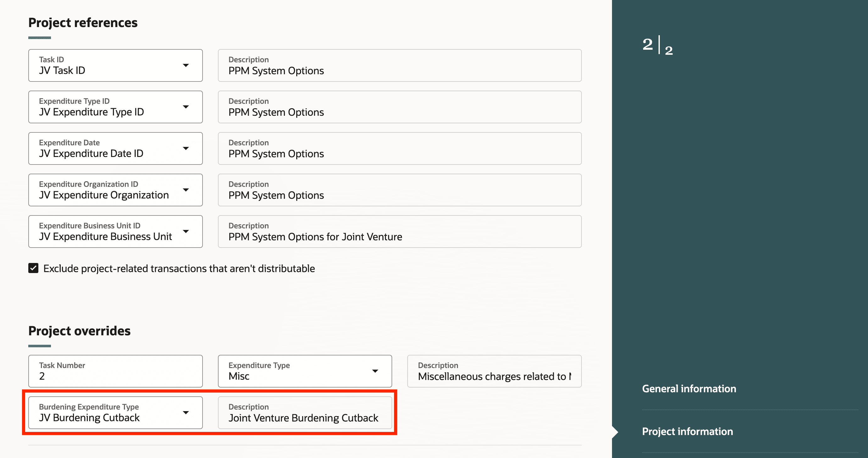Open the Task ID dropdown
Image resolution: width=868 pixels, height=458 pixels.
tap(186, 65)
